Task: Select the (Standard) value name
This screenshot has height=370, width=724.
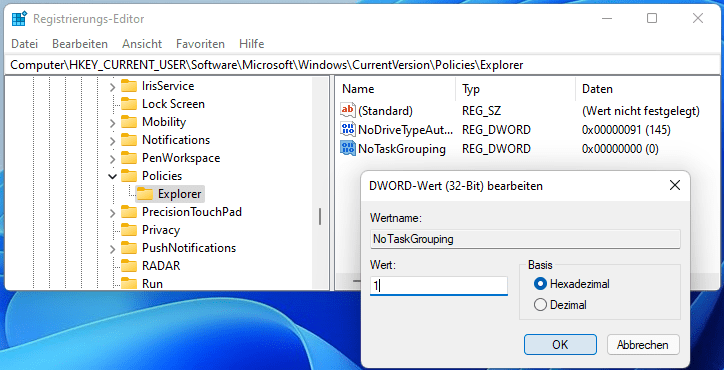Action: pyautogui.click(x=386, y=111)
